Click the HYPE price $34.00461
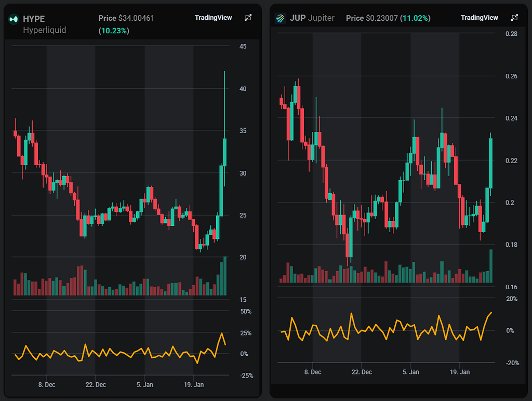 point(135,18)
